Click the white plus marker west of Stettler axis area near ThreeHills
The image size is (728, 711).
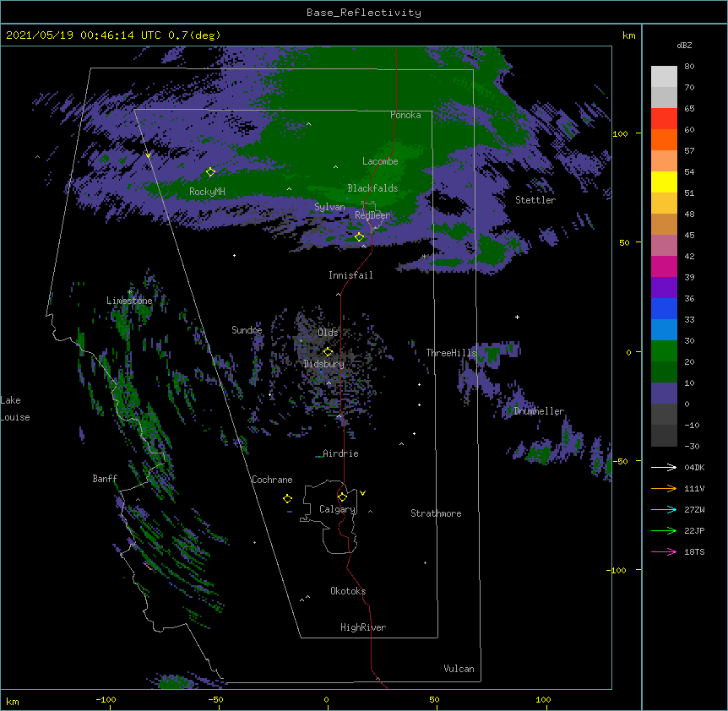[517, 317]
